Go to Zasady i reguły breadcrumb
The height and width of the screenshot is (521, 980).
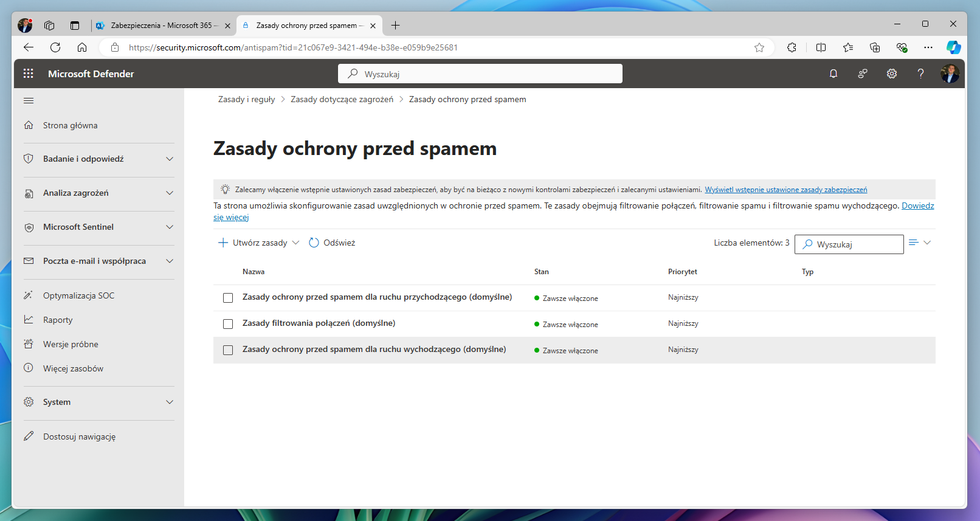246,99
